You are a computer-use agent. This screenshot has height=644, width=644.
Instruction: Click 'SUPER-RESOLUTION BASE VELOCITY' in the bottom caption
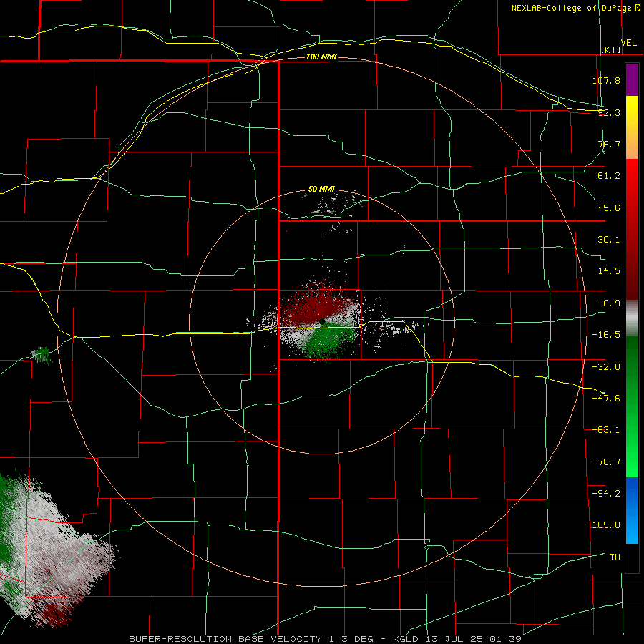[x=225, y=639]
